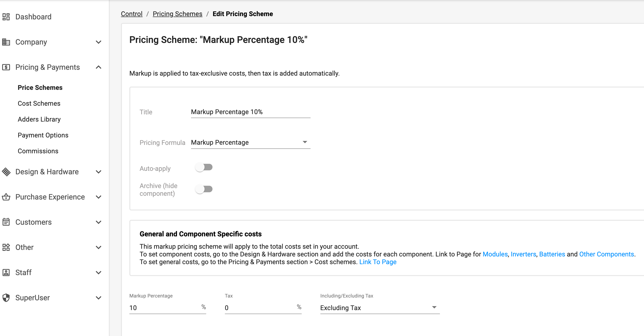This screenshot has width=644, height=336.
Task: Toggle the Archive (hide component) switch
Action: 204,189
